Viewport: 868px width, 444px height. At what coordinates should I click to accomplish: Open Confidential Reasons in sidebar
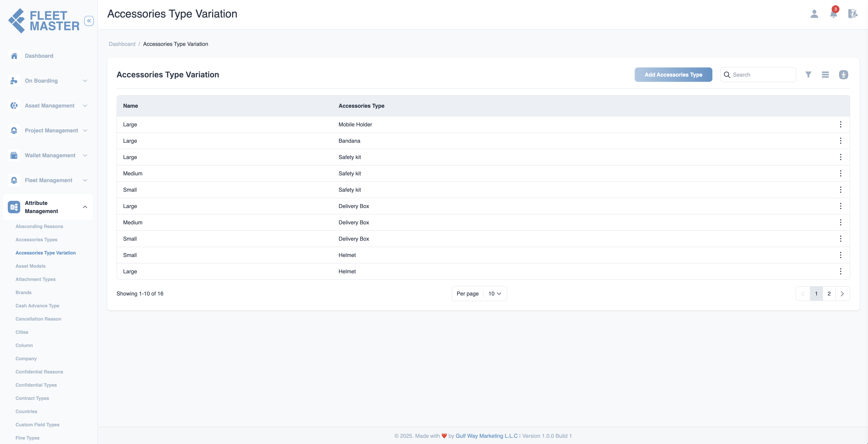pos(39,372)
